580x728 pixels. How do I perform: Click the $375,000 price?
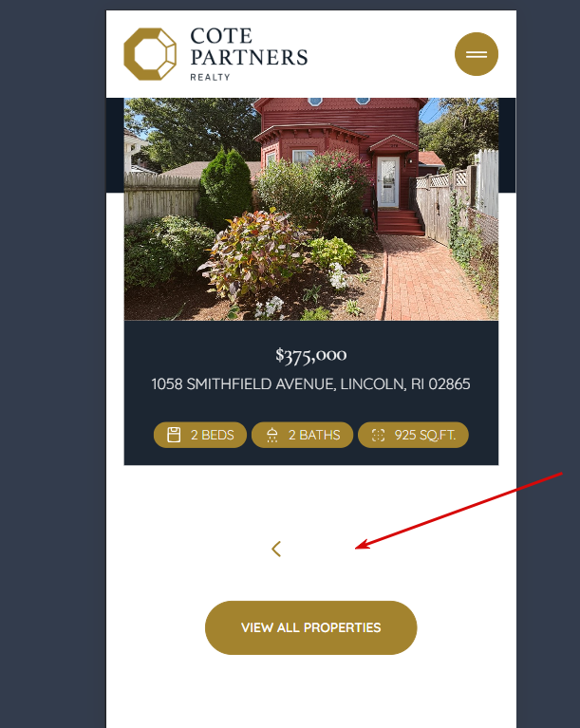tap(311, 355)
